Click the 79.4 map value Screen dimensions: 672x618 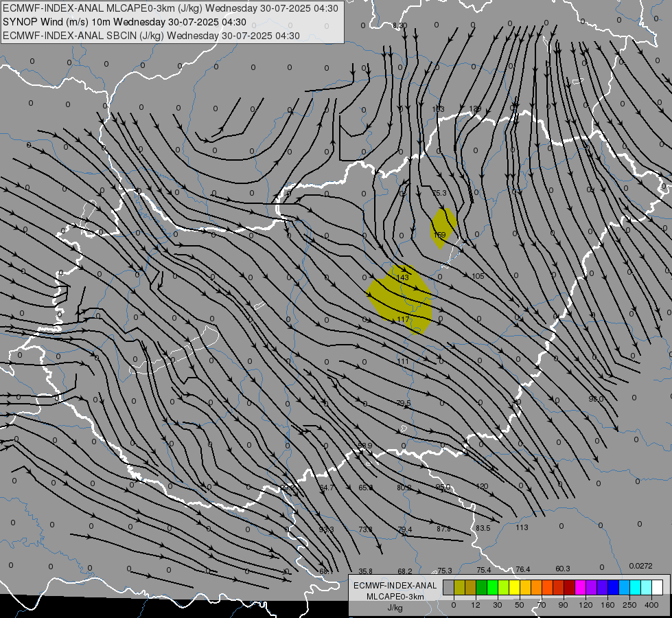pos(404,529)
